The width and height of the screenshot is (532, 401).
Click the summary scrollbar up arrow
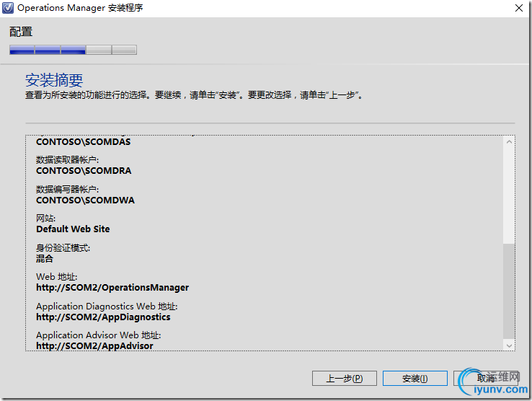[509, 142]
